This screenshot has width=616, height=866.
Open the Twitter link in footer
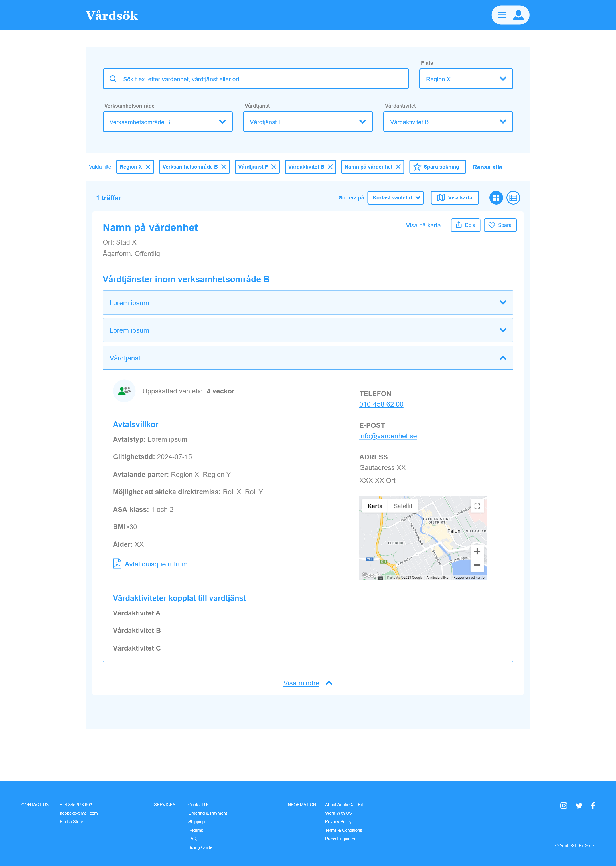pos(579,806)
